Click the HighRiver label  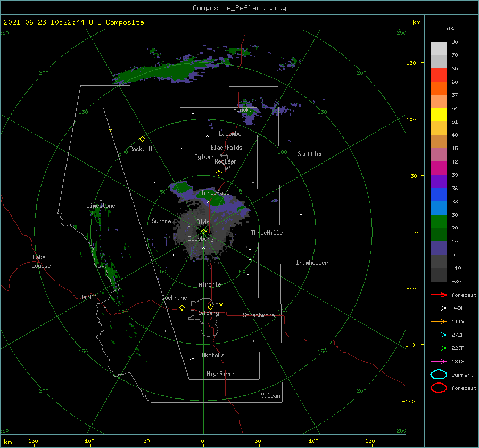[x=221, y=374]
